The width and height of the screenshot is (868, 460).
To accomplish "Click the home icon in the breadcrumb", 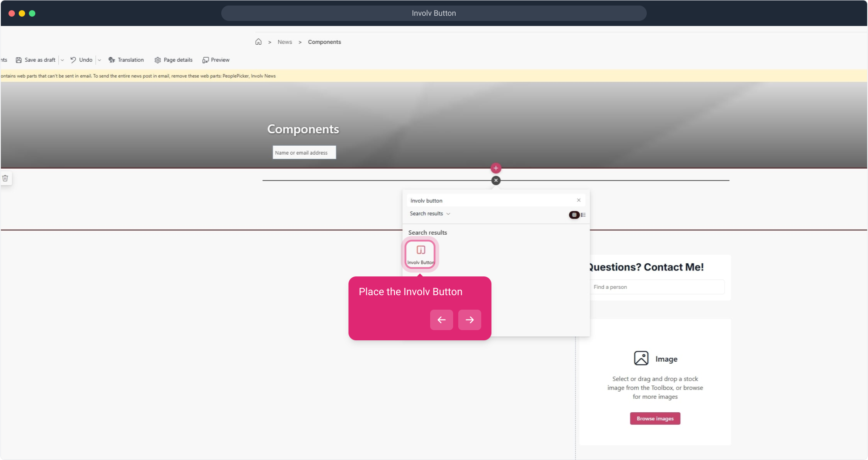I will point(258,42).
